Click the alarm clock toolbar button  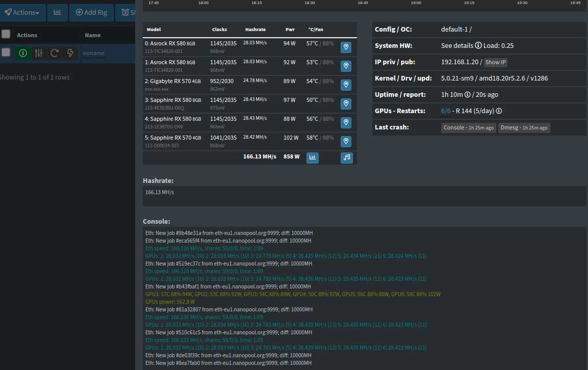pyautogui.click(x=125, y=12)
